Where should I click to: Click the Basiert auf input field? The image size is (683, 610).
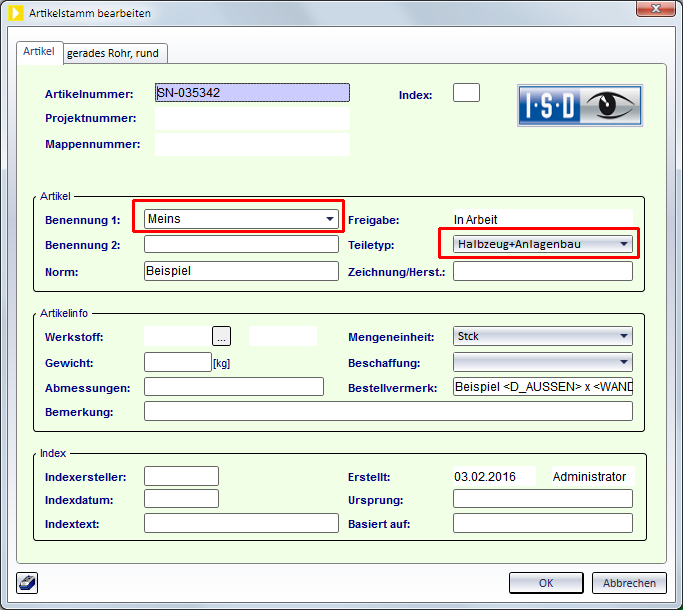coord(543,523)
